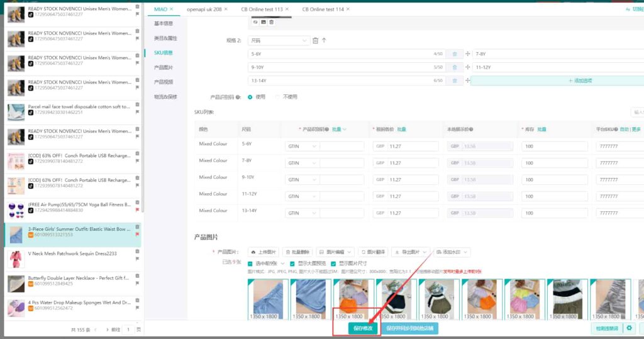
Task: Open the 尺码 specification dropdown
Action: (x=278, y=41)
